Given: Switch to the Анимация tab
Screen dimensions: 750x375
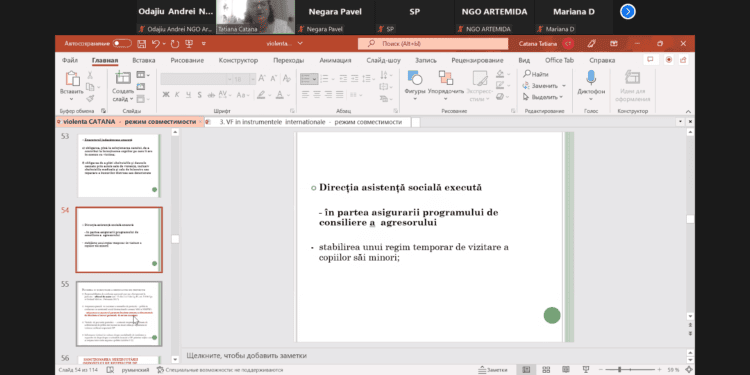Looking at the screenshot, I should pos(335,60).
